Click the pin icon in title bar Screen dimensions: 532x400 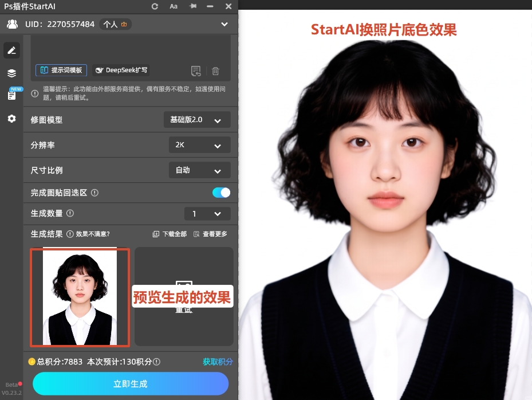(192, 6)
